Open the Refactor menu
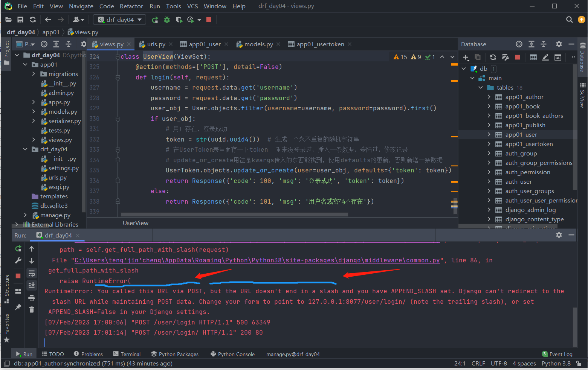 pos(131,6)
